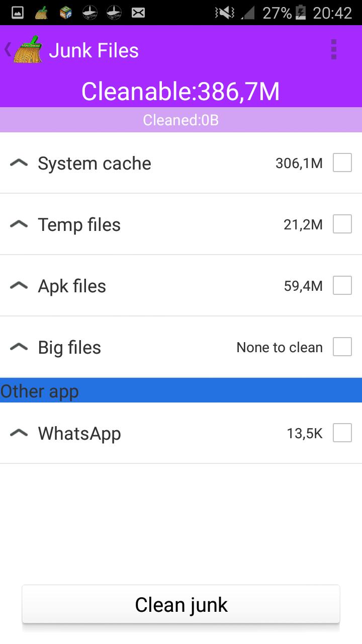Tap the battery charging indicator
The width and height of the screenshot is (362, 644).
[302, 12]
